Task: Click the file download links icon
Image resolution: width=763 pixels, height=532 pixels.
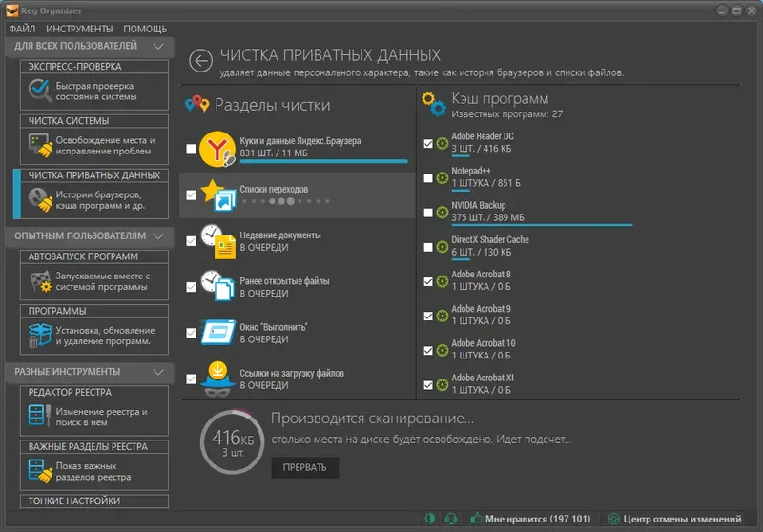Action: [x=217, y=379]
